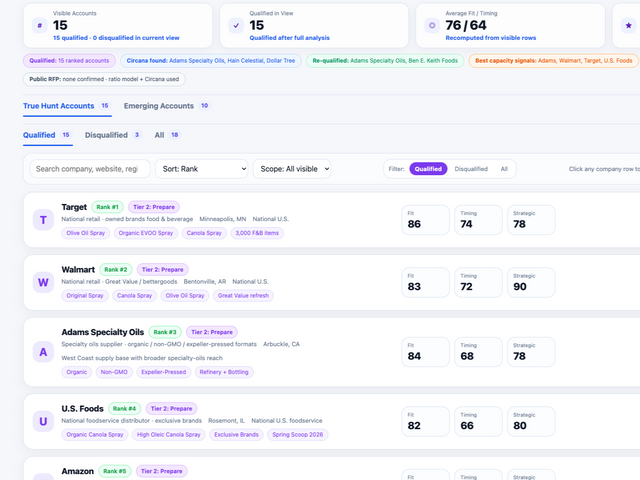Switch to the Emerging Accounts tab
The image size is (640, 480).
(167, 106)
